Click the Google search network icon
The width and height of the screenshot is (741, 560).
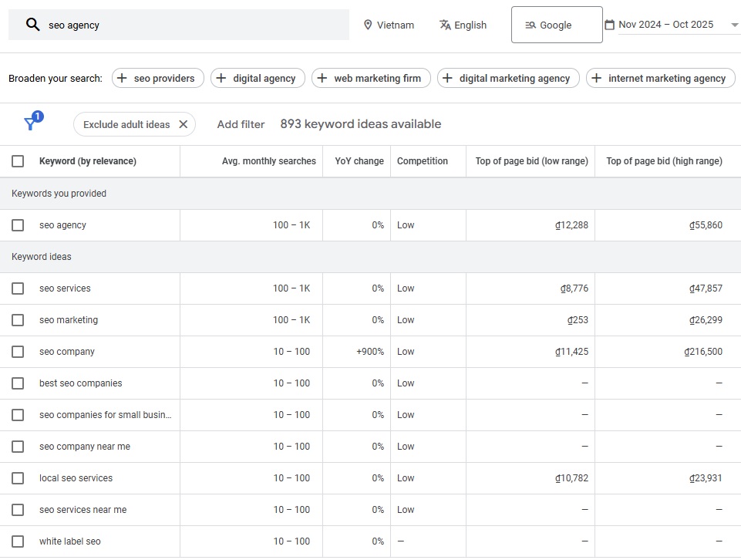click(530, 25)
